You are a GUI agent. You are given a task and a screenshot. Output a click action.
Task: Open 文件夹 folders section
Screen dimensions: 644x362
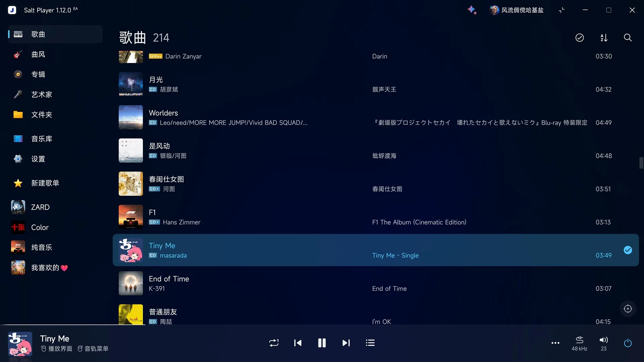[x=55, y=115]
